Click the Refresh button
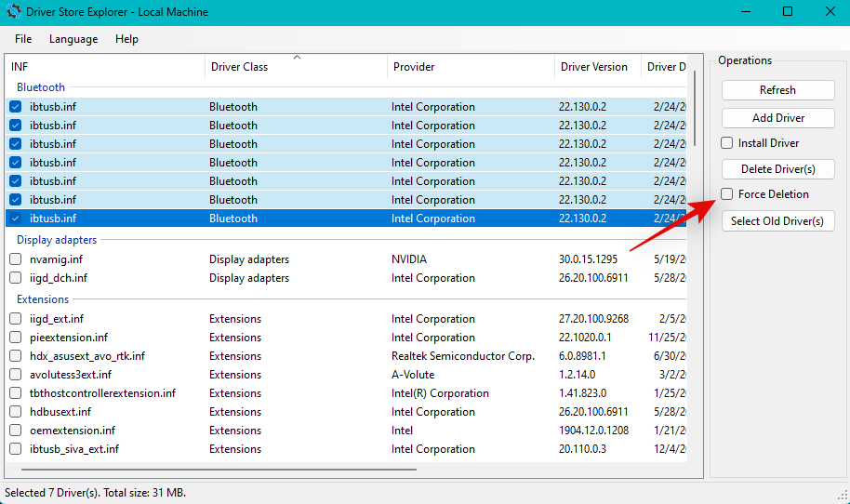 pyautogui.click(x=777, y=90)
